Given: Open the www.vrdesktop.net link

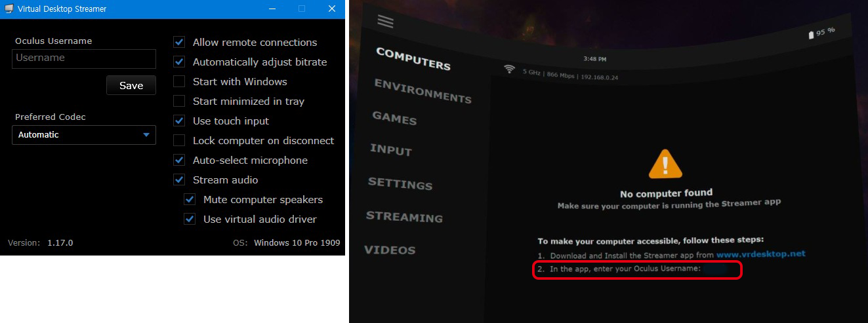Looking at the screenshot, I should 760,254.
